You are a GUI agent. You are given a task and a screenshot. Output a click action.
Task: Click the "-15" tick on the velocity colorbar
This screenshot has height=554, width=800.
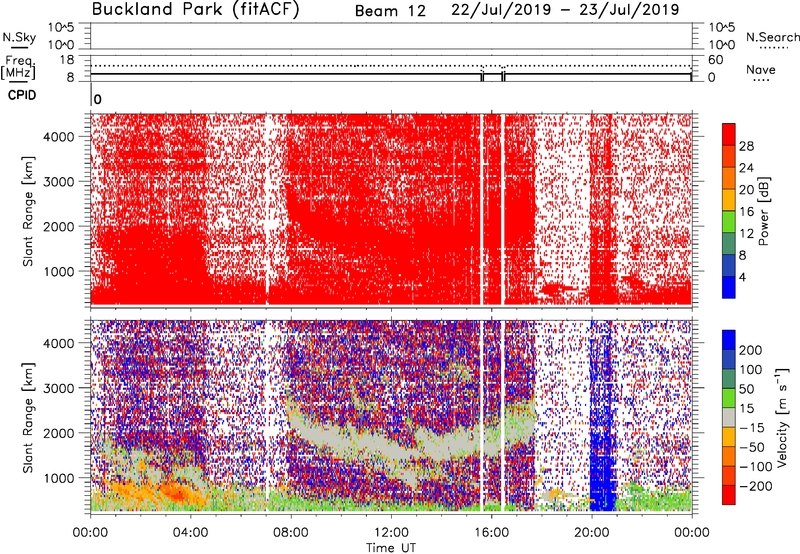pyautogui.click(x=752, y=428)
